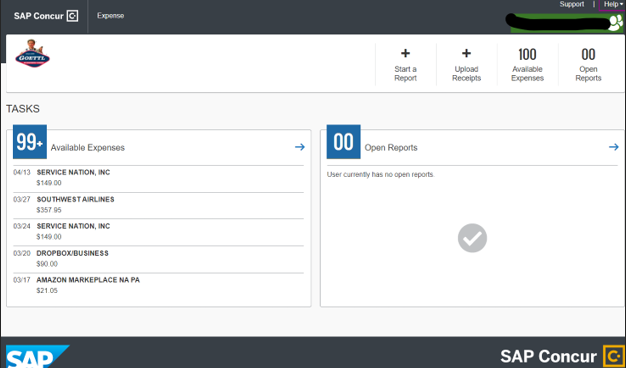This screenshot has width=626, height=368.
Task: Open the Expense menu tab
Action: 111,16
